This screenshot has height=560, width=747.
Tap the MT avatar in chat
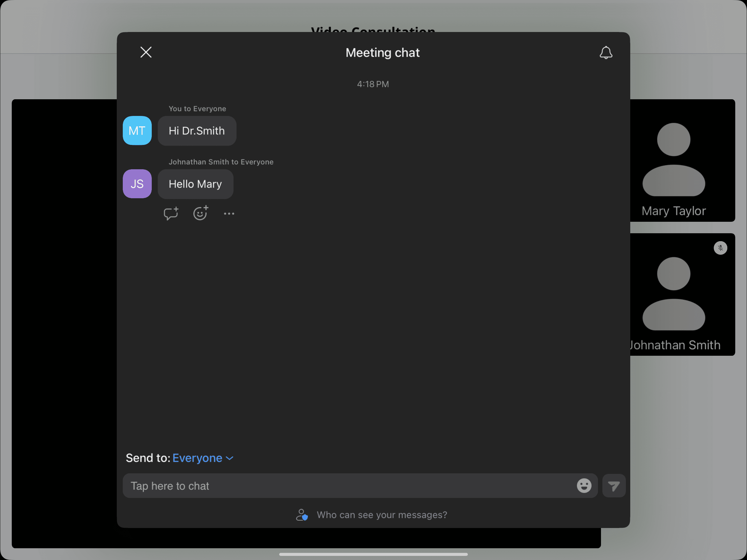(137, 131)
